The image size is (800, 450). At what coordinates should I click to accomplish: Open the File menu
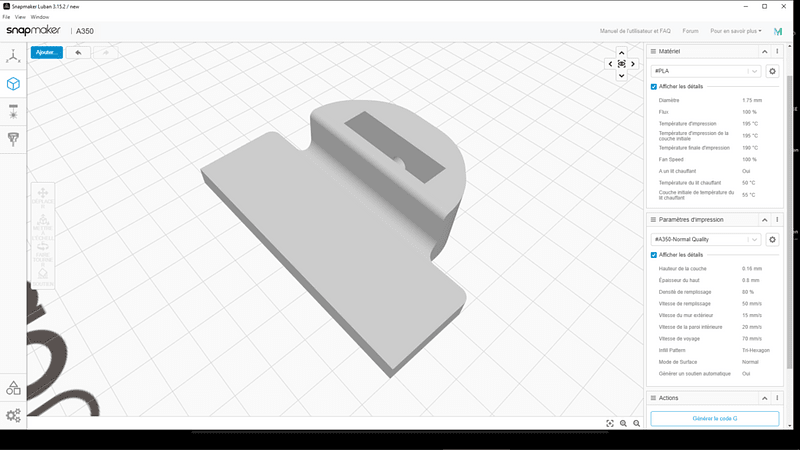(x=6, y=17)
